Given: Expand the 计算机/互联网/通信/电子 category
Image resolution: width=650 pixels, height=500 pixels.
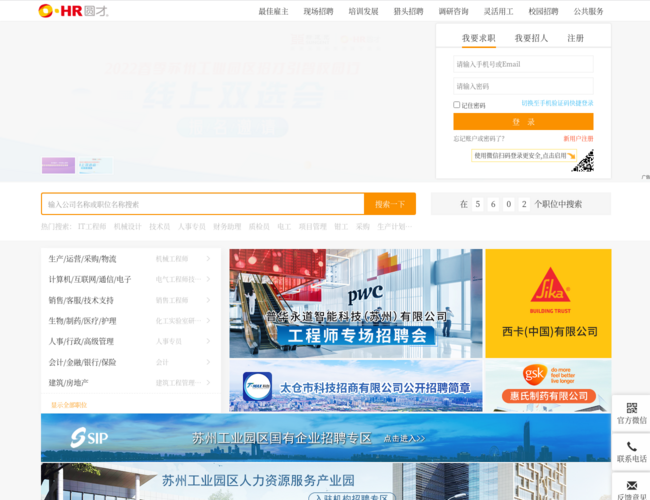Looking at the screenshot, I should (x=208, y=280).
